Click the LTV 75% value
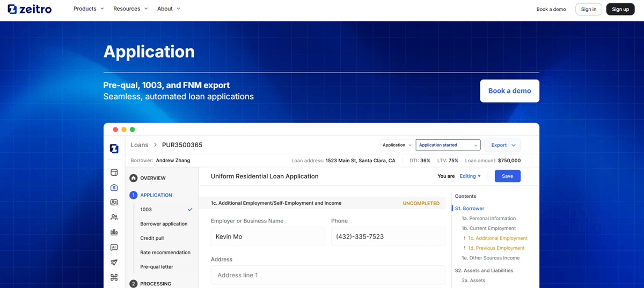 (453, 161)
